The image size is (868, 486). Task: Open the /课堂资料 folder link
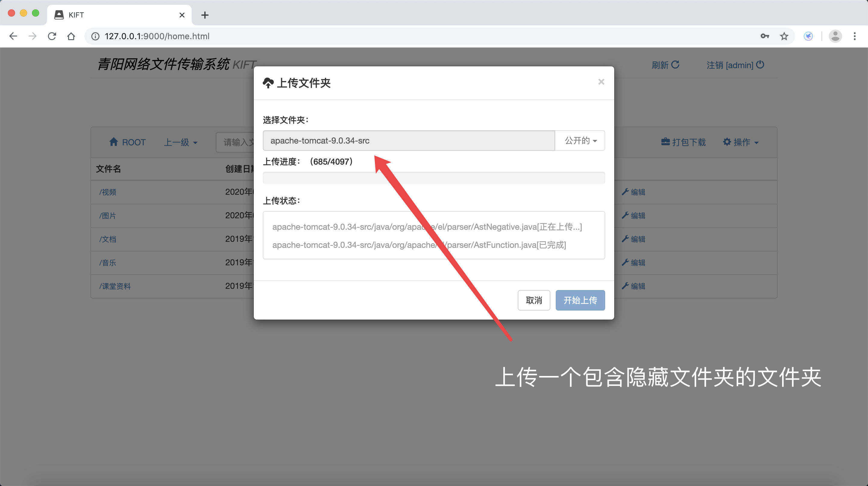[115, 286]
